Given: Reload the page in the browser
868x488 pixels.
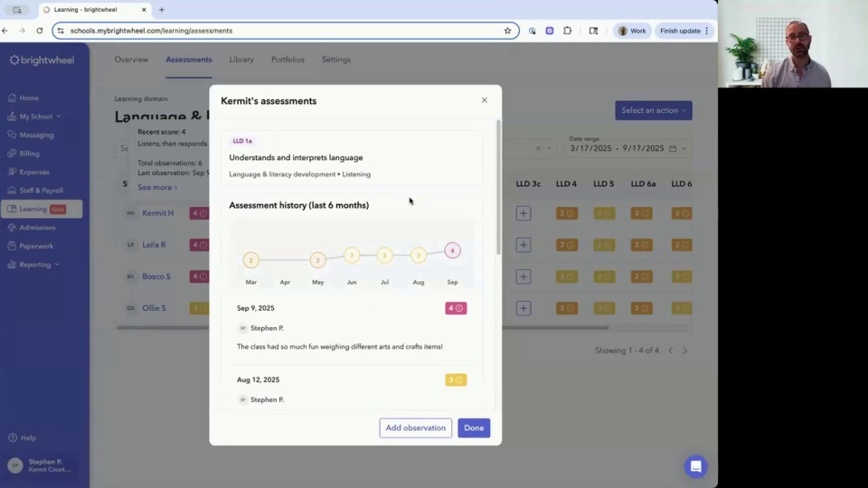Looking at the screenshot, I should 39,31.
